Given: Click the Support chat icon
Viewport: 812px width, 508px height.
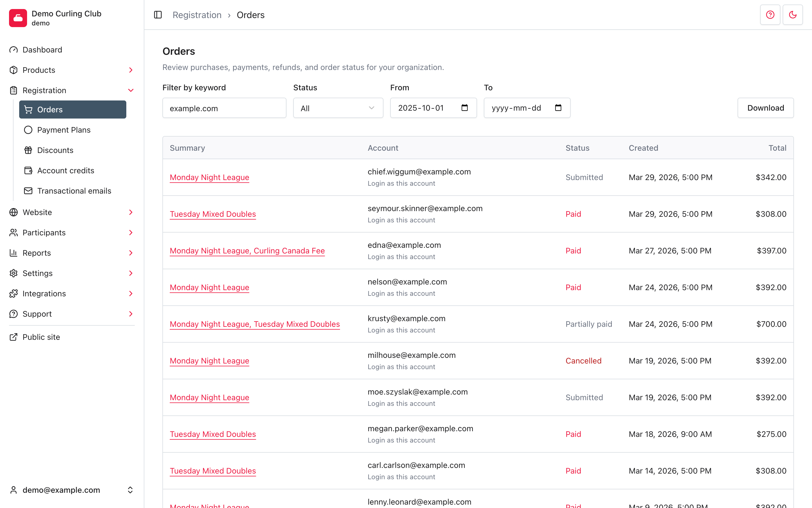Looking at the screenshot, I should (14, 314).
